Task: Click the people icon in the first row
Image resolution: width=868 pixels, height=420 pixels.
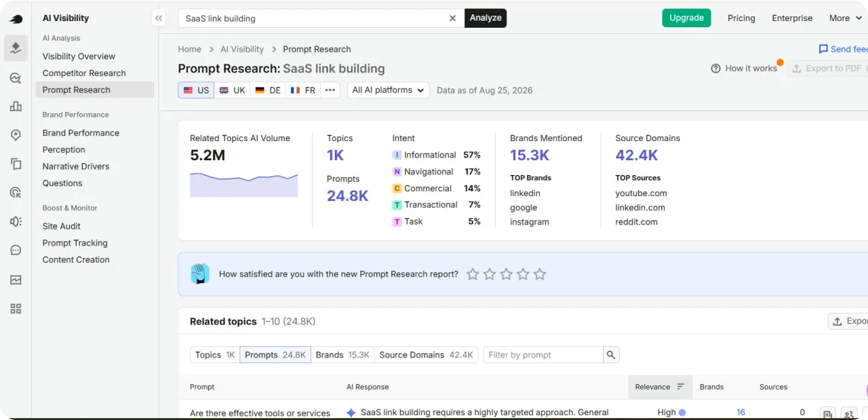Action: click(849, 413)
